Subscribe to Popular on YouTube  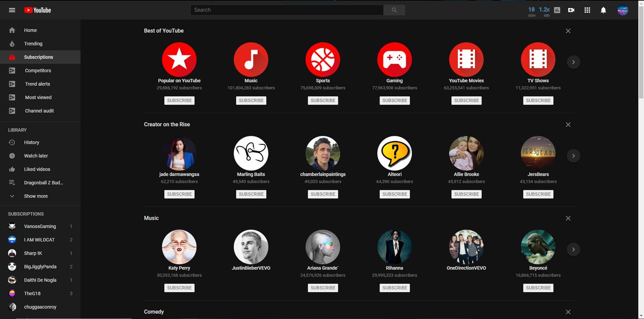(x=179, y=100)
